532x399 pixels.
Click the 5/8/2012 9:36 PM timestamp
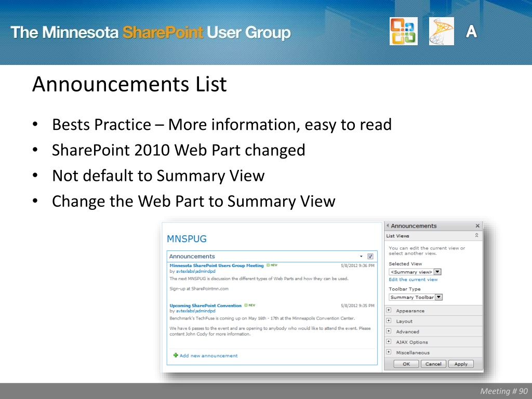[x=357, y=265]
